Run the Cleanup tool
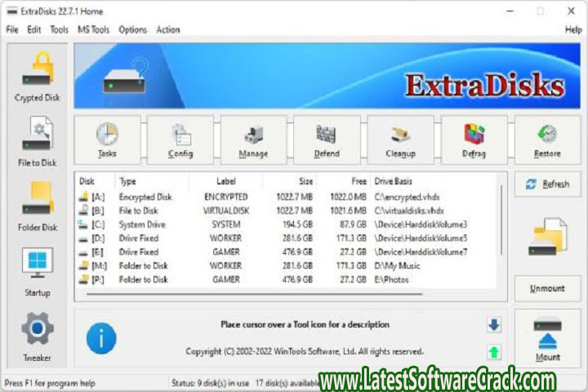The height and width of the screenshot is (392, 588). (400, 139)
